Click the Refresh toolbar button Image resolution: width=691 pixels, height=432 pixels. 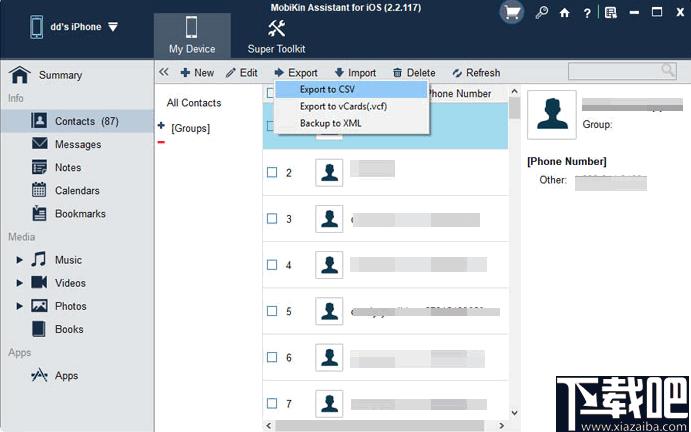click(476, 73)
